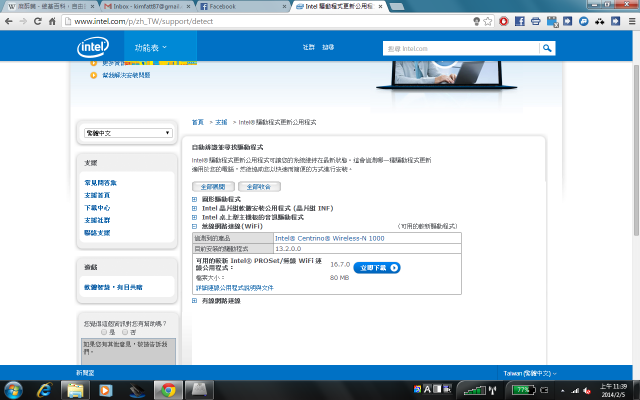Open Windows Media Player on taskbar
Image resolution: width=640 pixels, height=400 pixels.
(x=105, y=390)
